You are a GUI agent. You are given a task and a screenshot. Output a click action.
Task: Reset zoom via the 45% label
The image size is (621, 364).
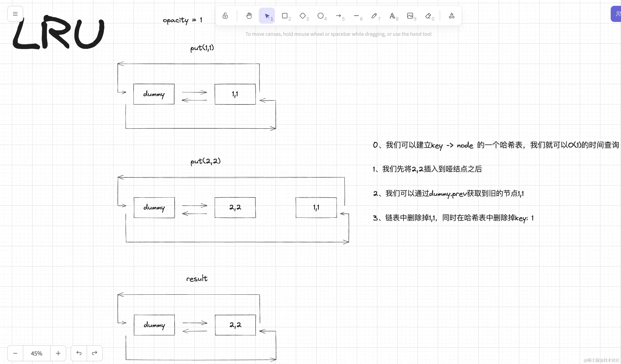37,353
